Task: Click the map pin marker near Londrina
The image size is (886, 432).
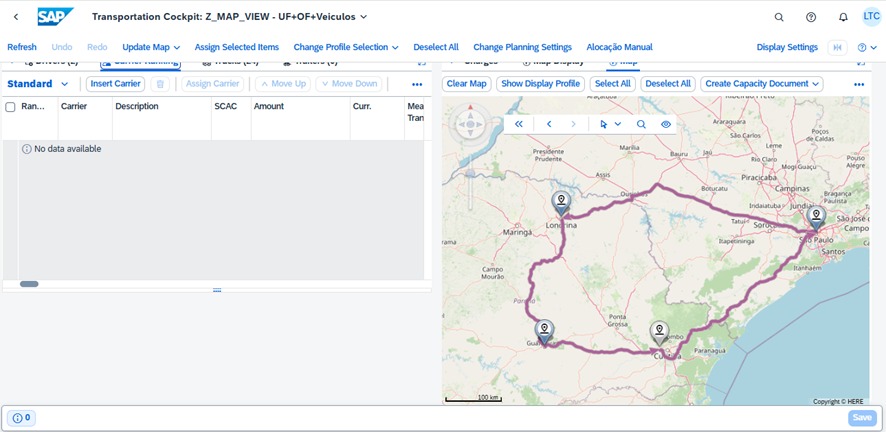Action: click(x=562, y=202)
